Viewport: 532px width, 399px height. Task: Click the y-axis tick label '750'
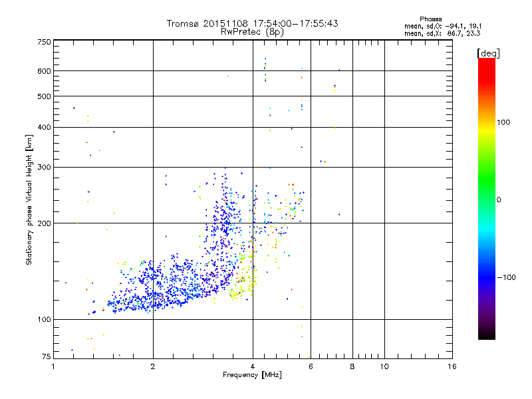coord(44,42)
